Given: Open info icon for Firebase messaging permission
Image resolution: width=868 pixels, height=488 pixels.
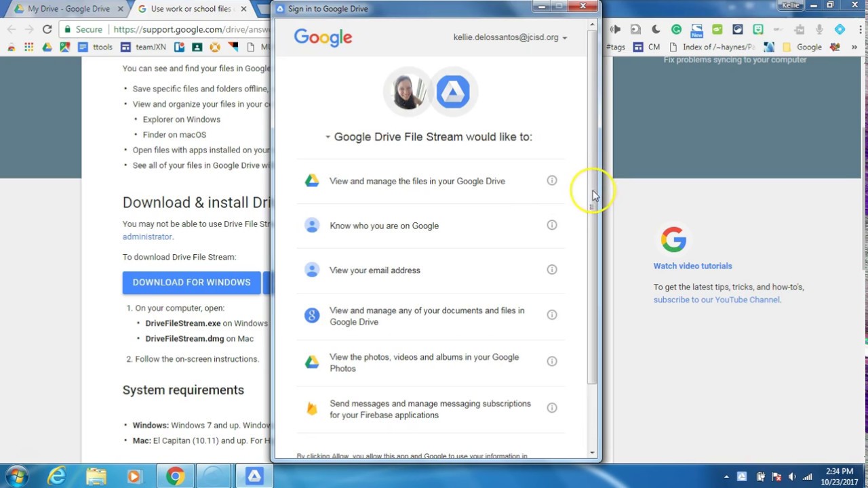Looking at the screenshot, I should click(552, 408).
